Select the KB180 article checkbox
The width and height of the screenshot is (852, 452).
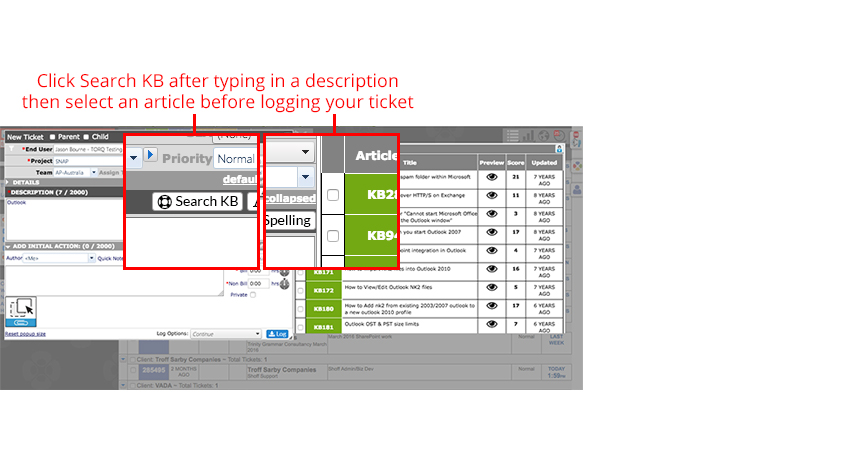coord(300,309)
